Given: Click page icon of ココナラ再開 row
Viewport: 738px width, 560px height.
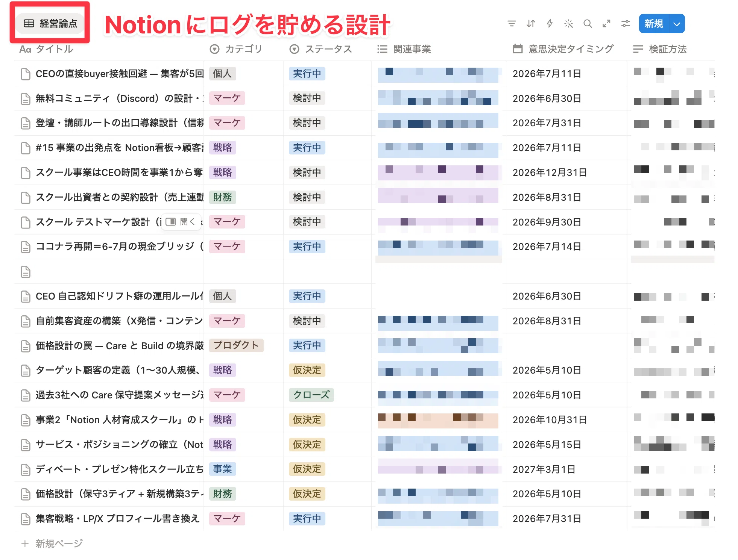Looking at the screenshot, I should pos(26,247).
